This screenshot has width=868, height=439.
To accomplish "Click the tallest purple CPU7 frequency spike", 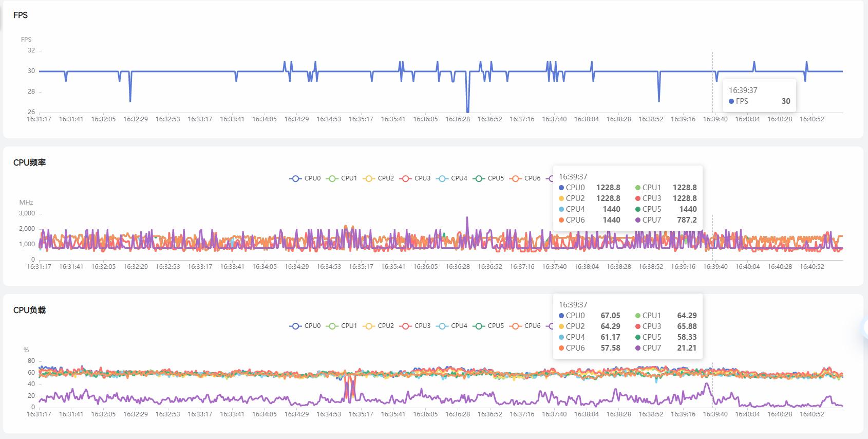I will (467, 218).
